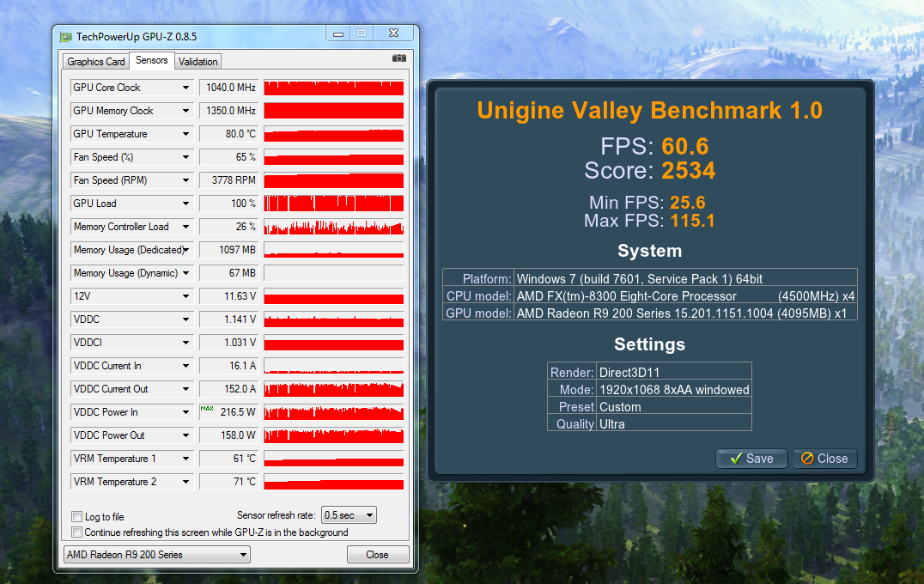Image resolution: width=924 pixels, height=584 pixels.
Task: Click the Windows 7 platform row
Action: pyautogui.click(x=649, y=279)
